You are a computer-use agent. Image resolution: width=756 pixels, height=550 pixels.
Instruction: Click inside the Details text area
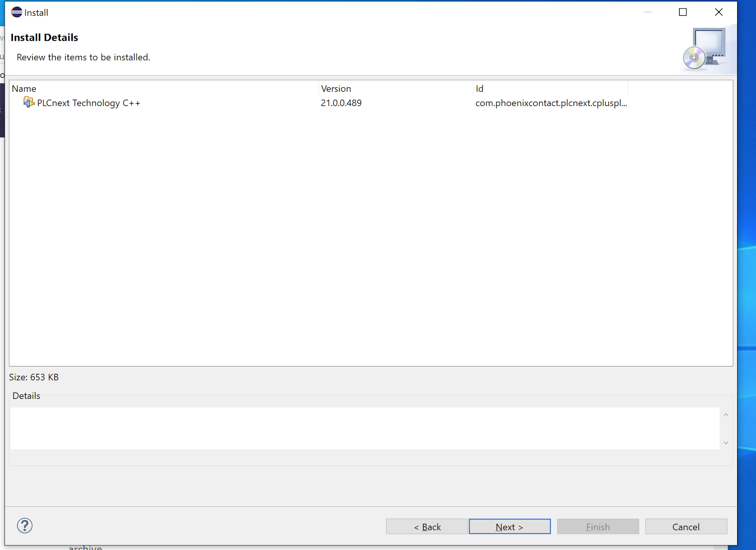tap(365, 428)
